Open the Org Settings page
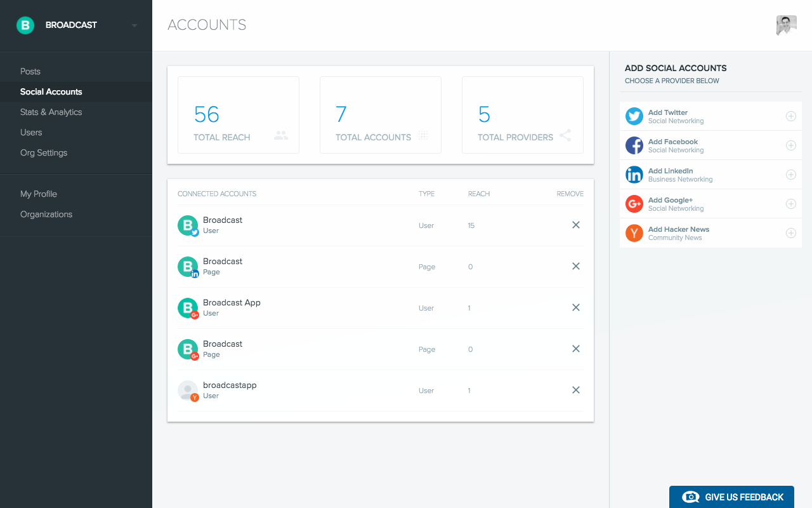 pos(44,153)
